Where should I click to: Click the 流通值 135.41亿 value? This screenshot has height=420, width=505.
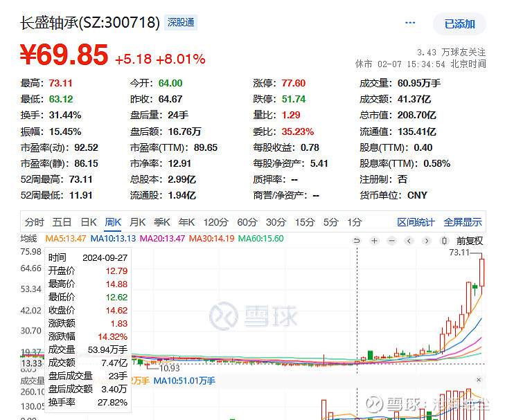pyautogui.click(x=417, y=131)
